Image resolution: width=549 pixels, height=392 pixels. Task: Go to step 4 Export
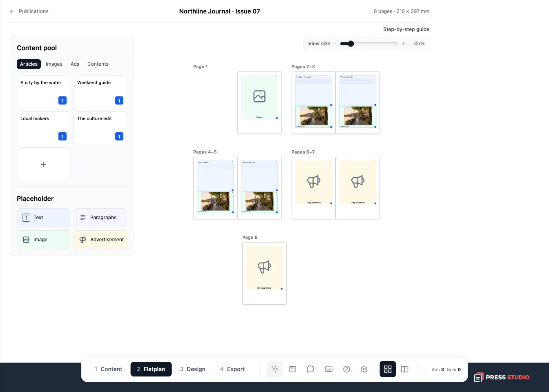point(232,369)
